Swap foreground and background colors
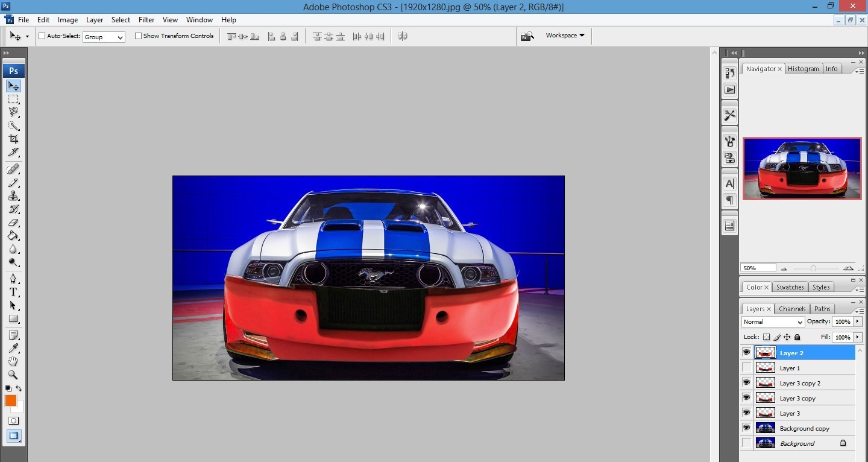The image size is (868, 462). (x=19, y=388)
